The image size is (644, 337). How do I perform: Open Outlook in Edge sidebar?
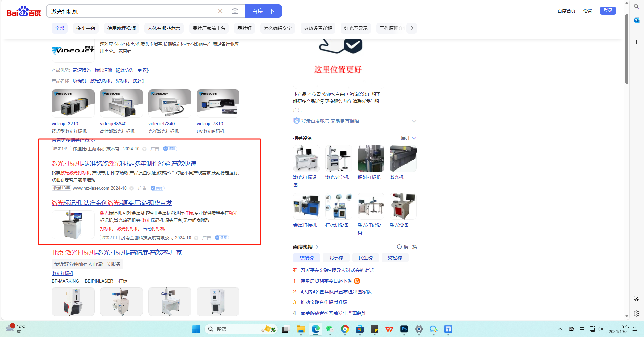636,20
